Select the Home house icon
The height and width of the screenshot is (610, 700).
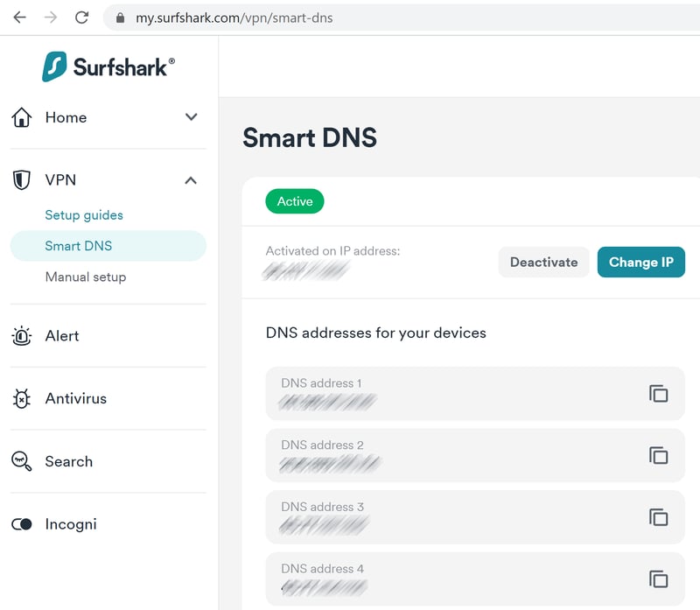[x=21, y=117]
